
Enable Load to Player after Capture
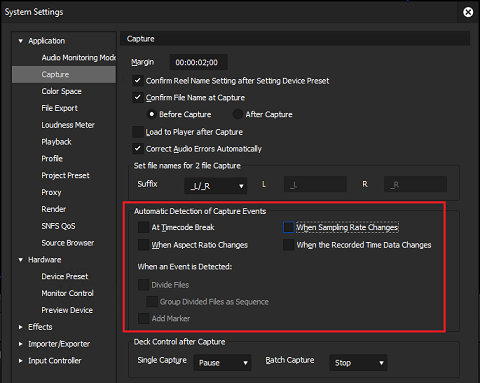coord(138,132)
